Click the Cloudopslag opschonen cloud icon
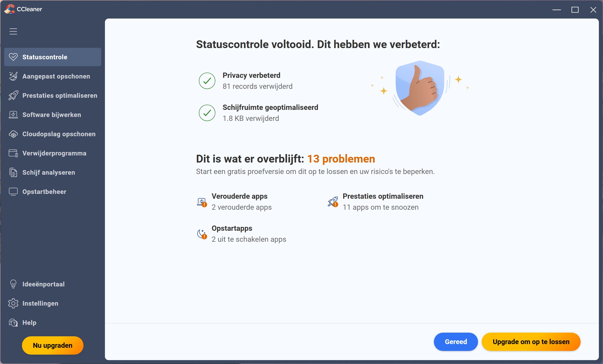 [13, 134]
